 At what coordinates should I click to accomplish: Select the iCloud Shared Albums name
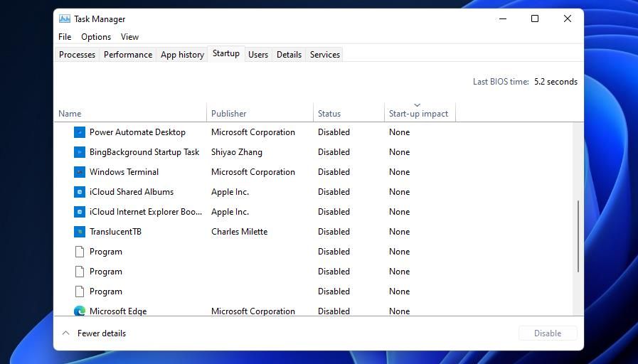point(132,192)
